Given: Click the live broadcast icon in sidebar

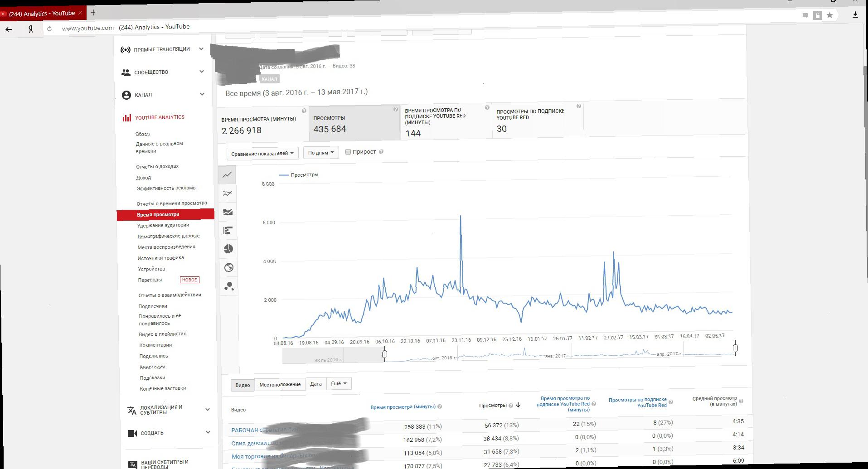Looking at the screenshot, I should click(x=126, y=50).
